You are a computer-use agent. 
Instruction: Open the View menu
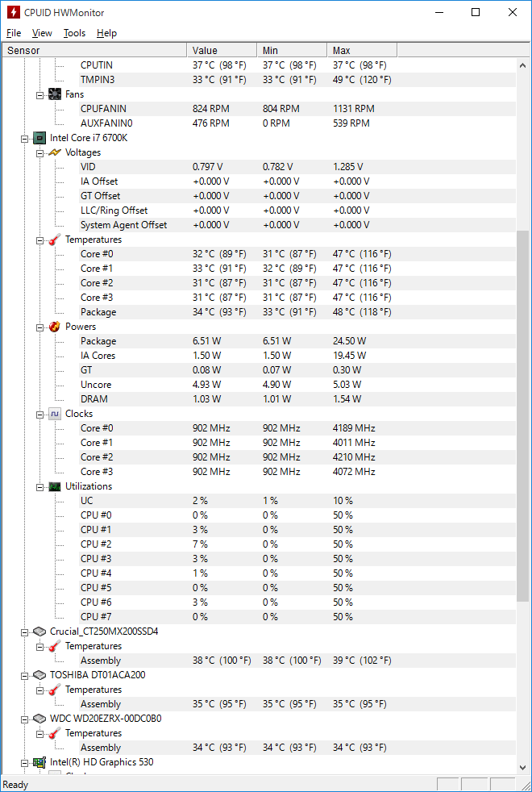42,33
